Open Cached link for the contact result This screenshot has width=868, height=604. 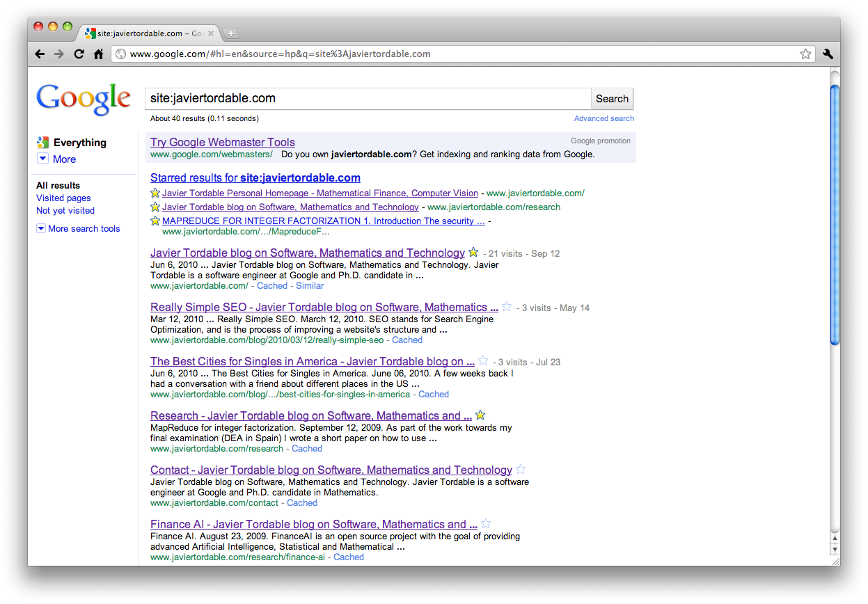tap(302, 503)
